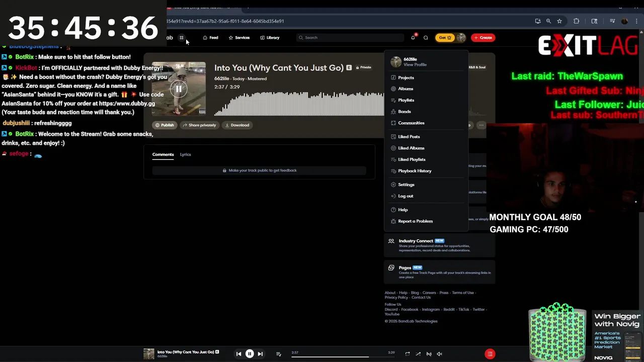Open the Pages card
644x362 pixels.
(x=440, y=272)
